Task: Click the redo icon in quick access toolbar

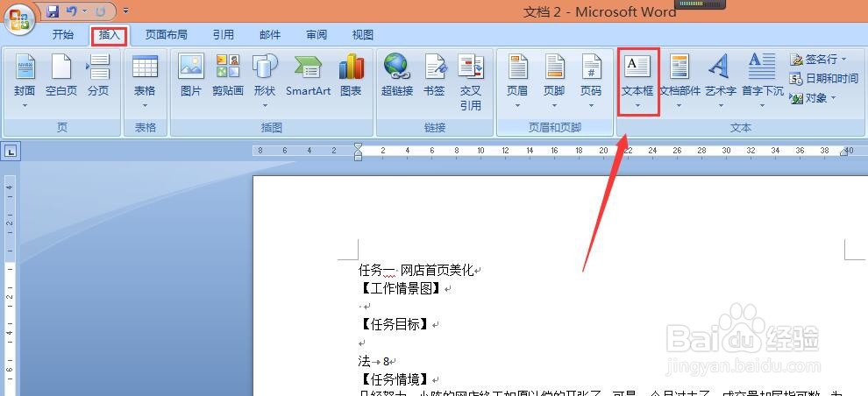Action: pyautogui.click(x=100, y=11)
